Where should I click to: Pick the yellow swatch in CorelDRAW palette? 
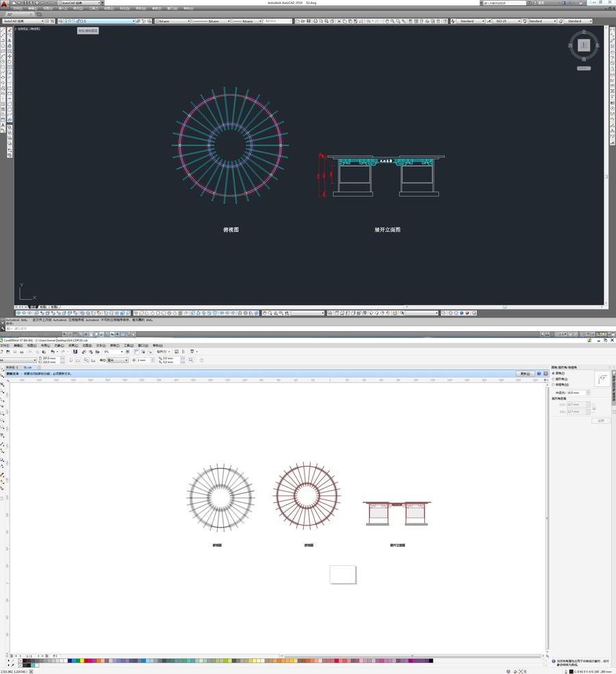click(x=82, y=661)
